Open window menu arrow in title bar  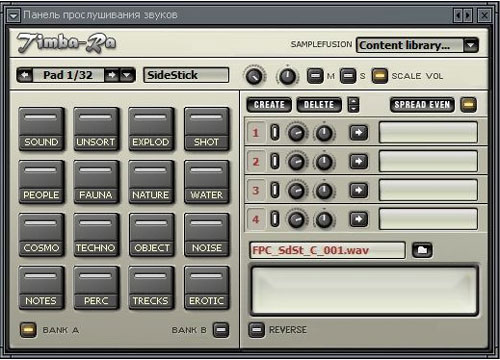click(13, 15)
